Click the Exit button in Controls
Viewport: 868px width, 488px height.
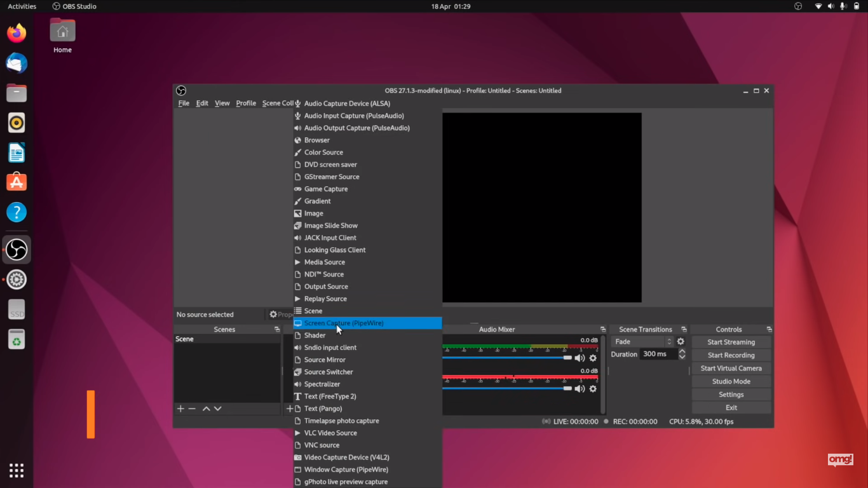pyautogui.click(x=731, y=408)
